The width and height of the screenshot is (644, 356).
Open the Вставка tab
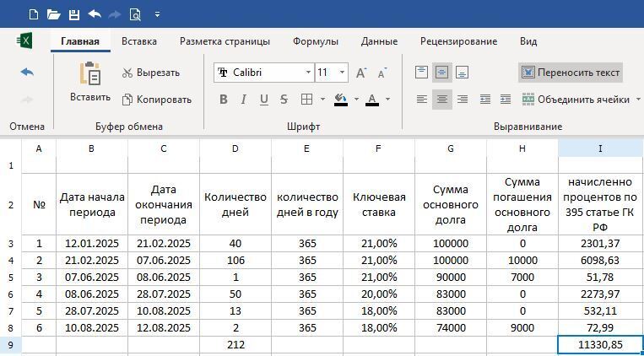coord(138,41)
